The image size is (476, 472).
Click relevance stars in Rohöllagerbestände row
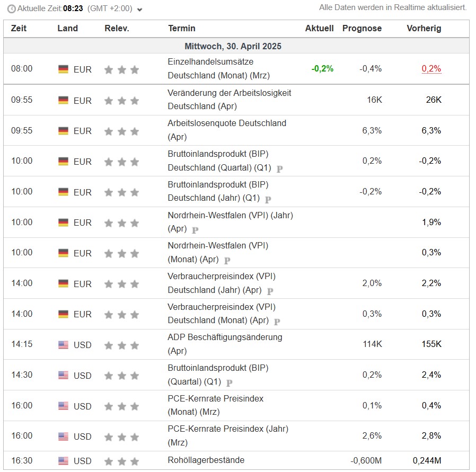121,461
